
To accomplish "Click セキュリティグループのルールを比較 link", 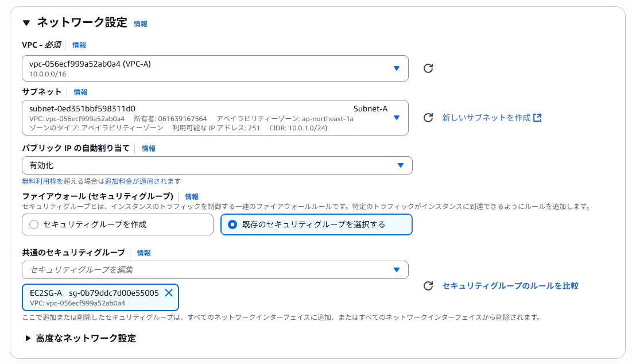I will coord(510,286).
